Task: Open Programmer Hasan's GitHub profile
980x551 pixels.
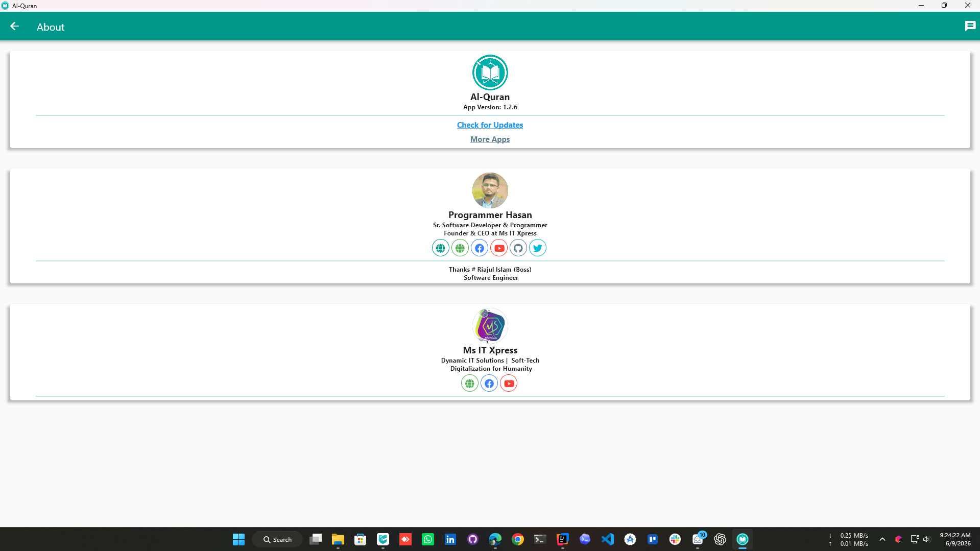Action: click(518, 248)
